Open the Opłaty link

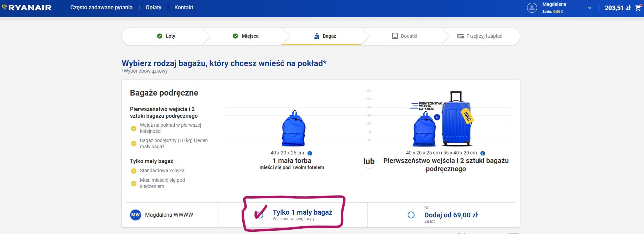tap(153, 8)
